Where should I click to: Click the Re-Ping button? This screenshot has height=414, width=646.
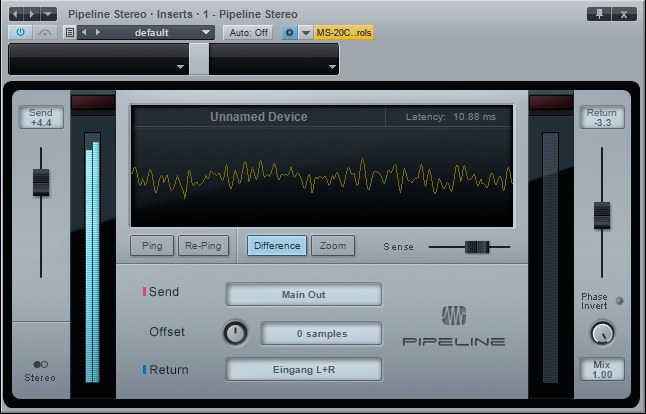click(x=203, y=246)
